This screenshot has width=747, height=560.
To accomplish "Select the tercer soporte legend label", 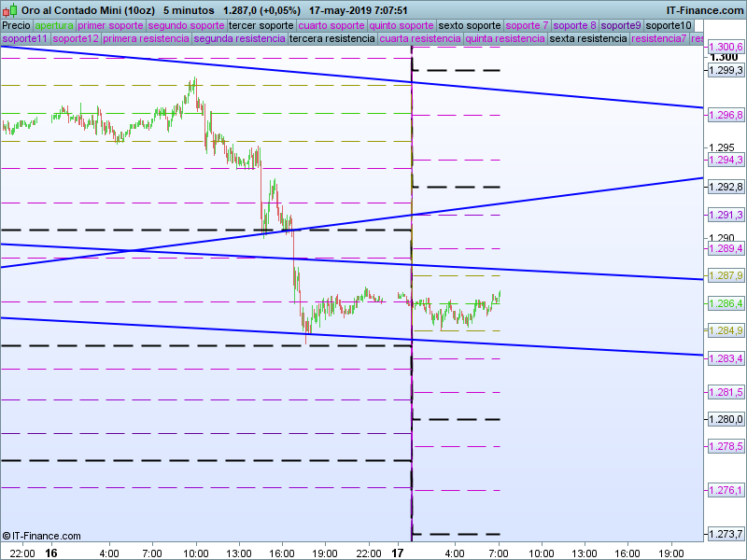I will click(261, 26).
